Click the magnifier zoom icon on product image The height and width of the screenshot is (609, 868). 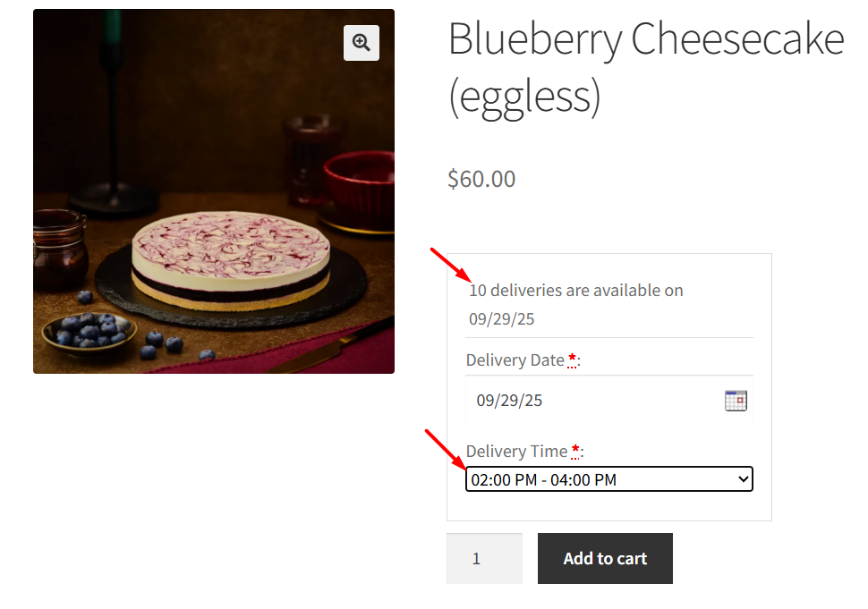click(362, 43)
